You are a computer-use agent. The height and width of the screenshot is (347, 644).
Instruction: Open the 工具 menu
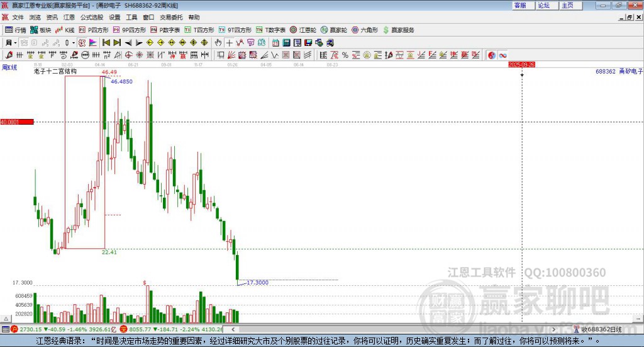coord(131,17)
